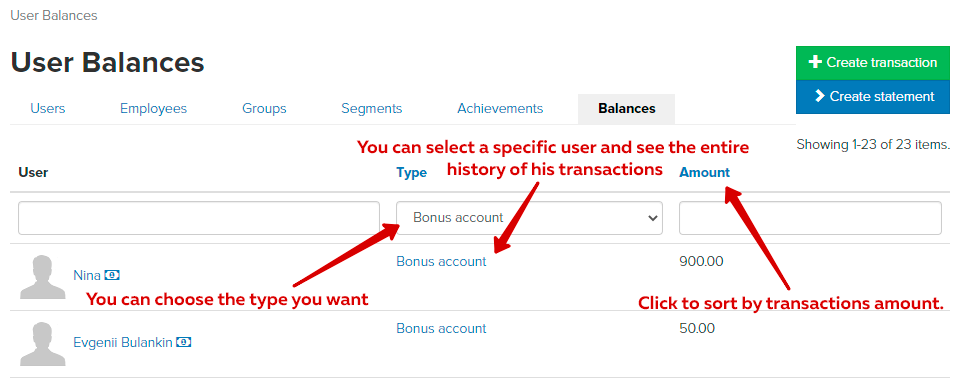The image size is (956, 381).
Task: Switch to the Users tab
Action: click(x=48, y=109)
